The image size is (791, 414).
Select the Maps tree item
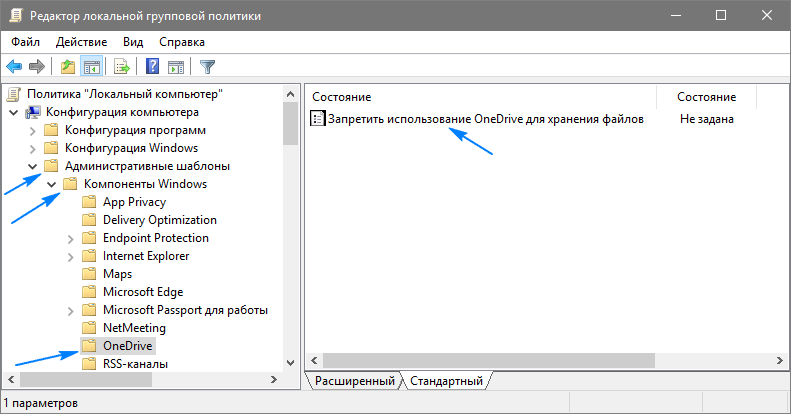tap(118, 274)
